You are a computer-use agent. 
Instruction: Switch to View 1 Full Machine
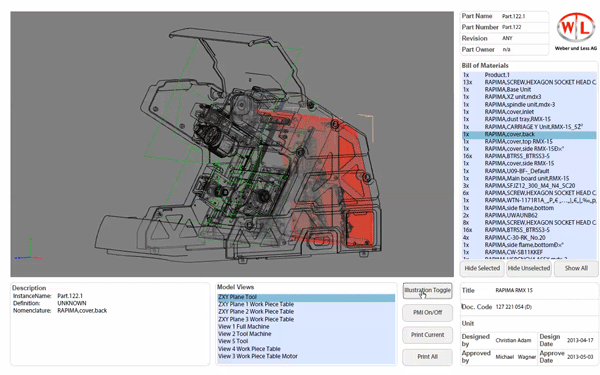(306, 327)
